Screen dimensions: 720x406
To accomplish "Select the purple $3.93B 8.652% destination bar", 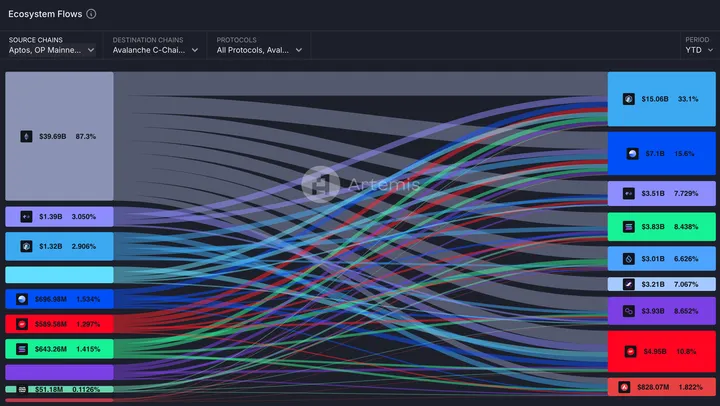I will 661,311.
